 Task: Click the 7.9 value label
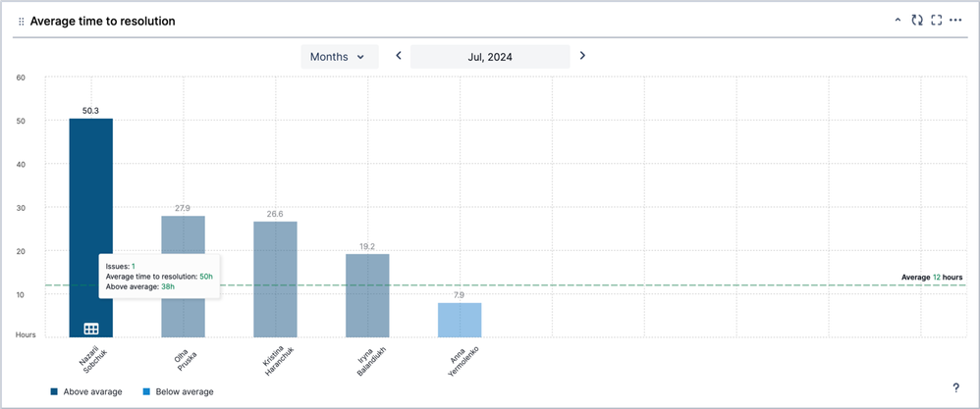tap(460, 295)
